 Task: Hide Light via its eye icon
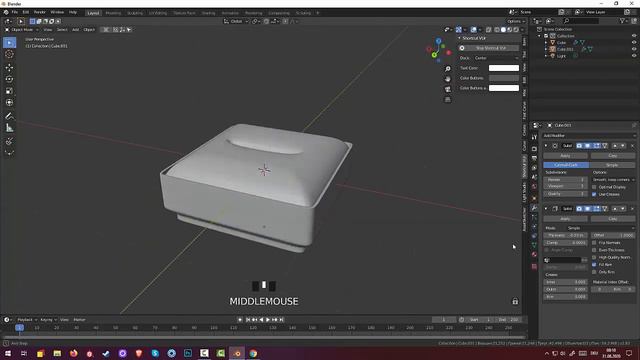coord(634,56)
